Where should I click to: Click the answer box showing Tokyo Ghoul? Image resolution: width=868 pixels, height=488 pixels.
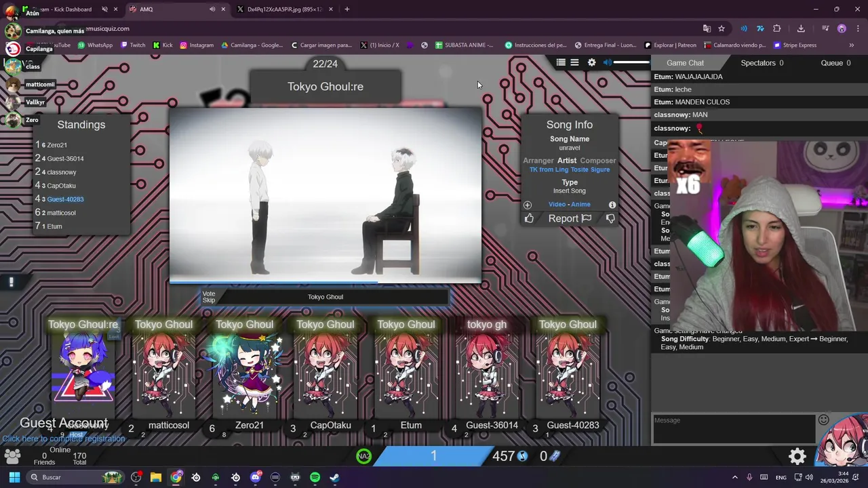tap(325, 297)
